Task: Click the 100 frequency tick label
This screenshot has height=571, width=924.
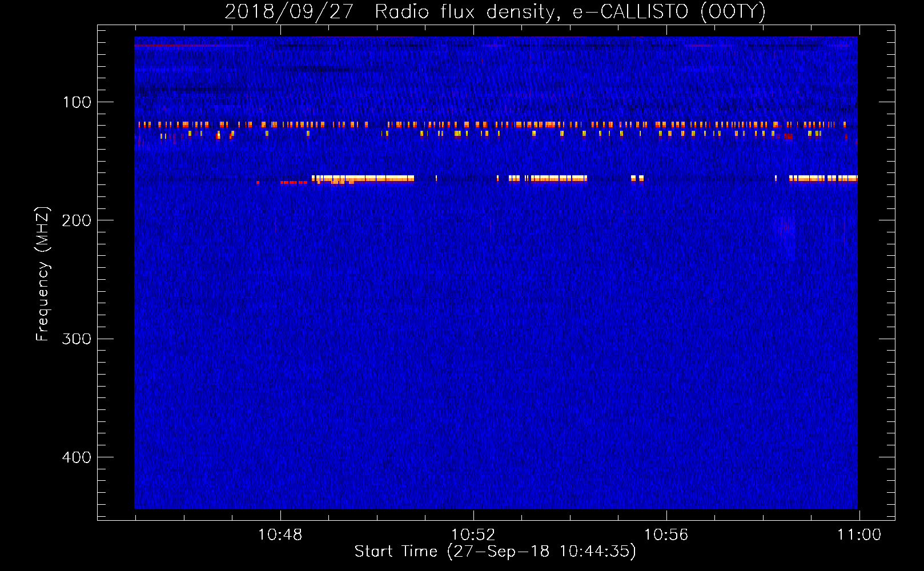Action: coord(77,102)
